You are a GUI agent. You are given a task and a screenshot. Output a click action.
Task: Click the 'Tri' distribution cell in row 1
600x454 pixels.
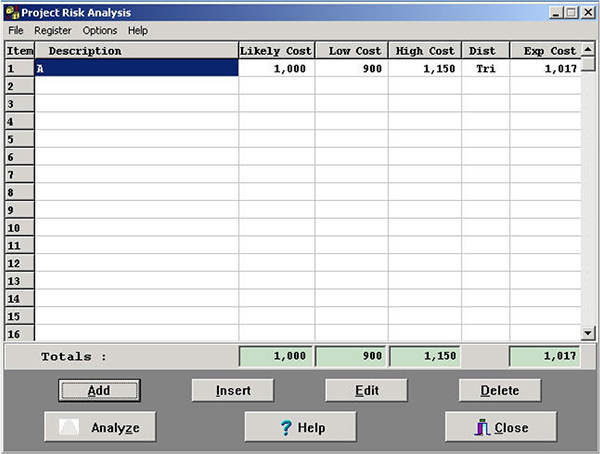pyautogui.click(x=486, y=69)
